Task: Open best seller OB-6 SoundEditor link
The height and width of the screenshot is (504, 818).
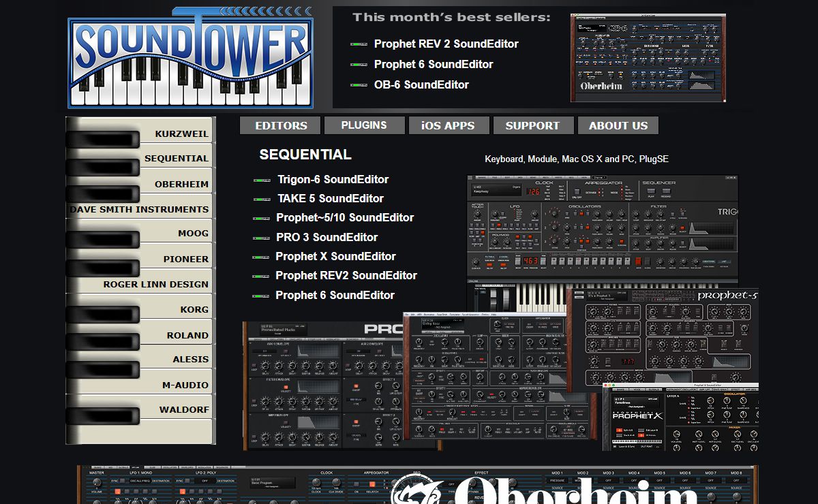Action: click(421, 84)
